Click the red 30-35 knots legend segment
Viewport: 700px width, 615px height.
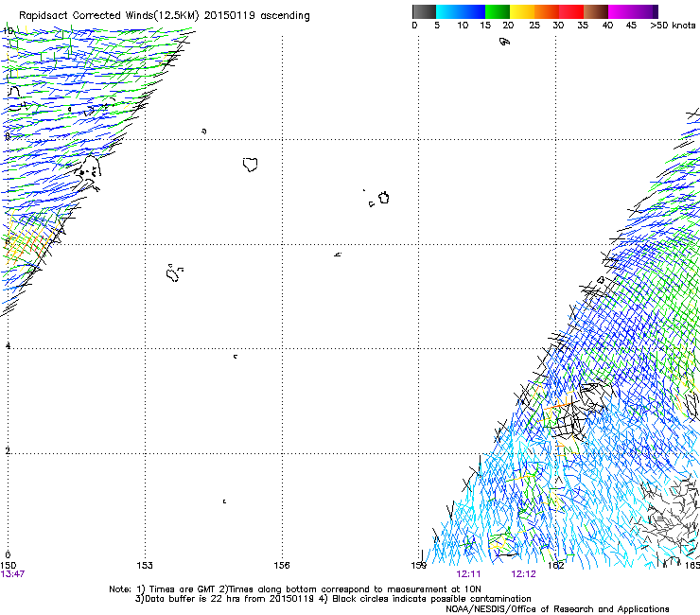click(571, 11)
